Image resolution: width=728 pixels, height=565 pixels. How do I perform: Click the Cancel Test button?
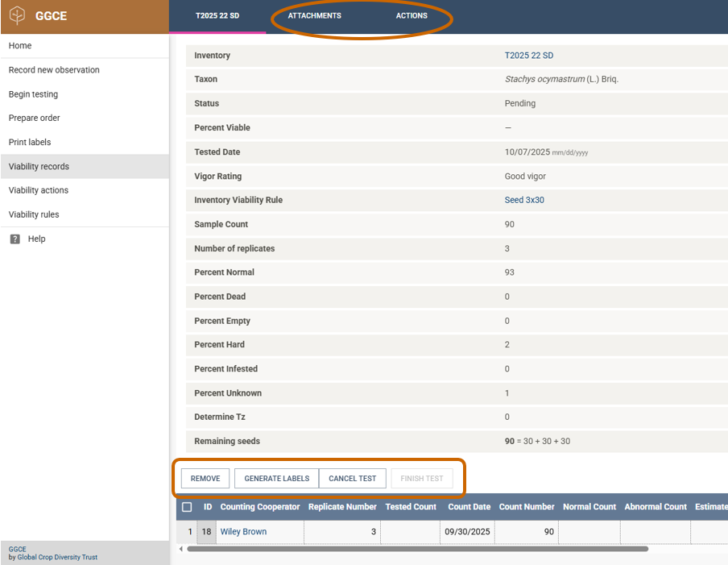[x=352, y=479]
